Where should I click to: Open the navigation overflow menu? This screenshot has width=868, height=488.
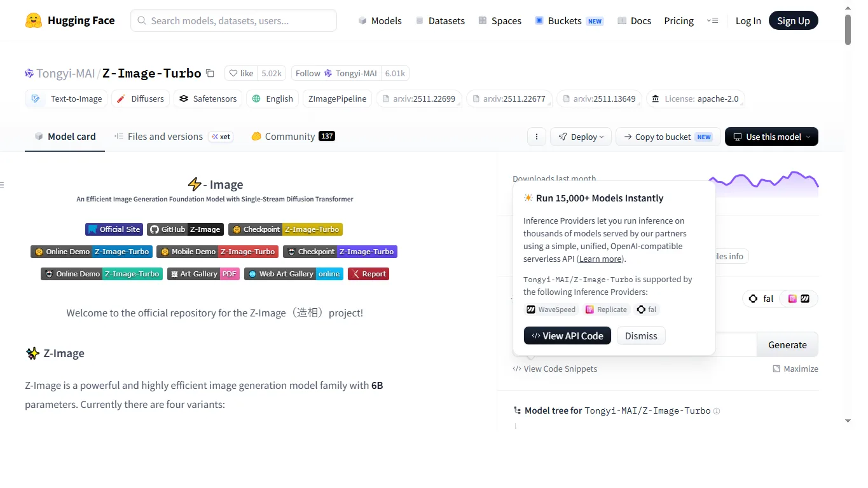[713, 20]
